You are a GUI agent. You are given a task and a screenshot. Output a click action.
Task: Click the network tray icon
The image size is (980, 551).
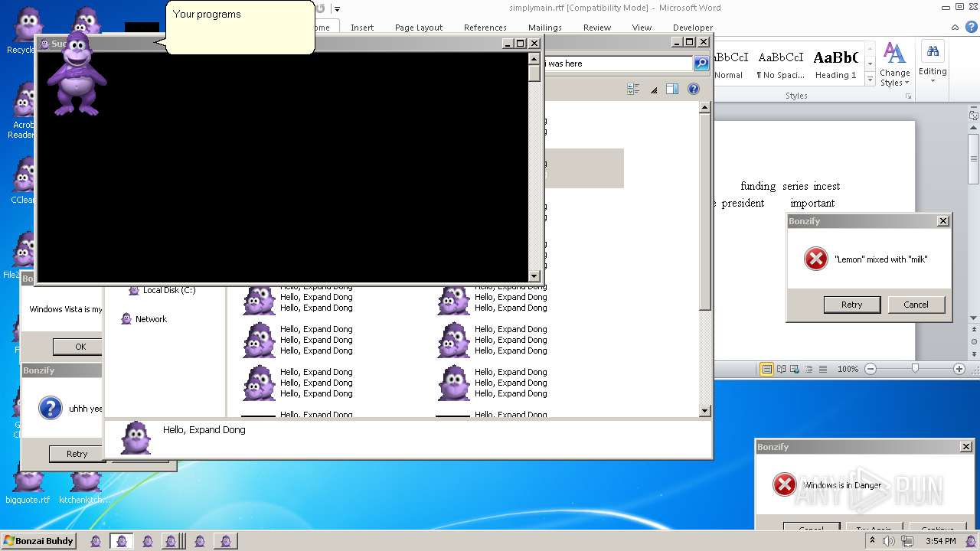tap(906, 541)
